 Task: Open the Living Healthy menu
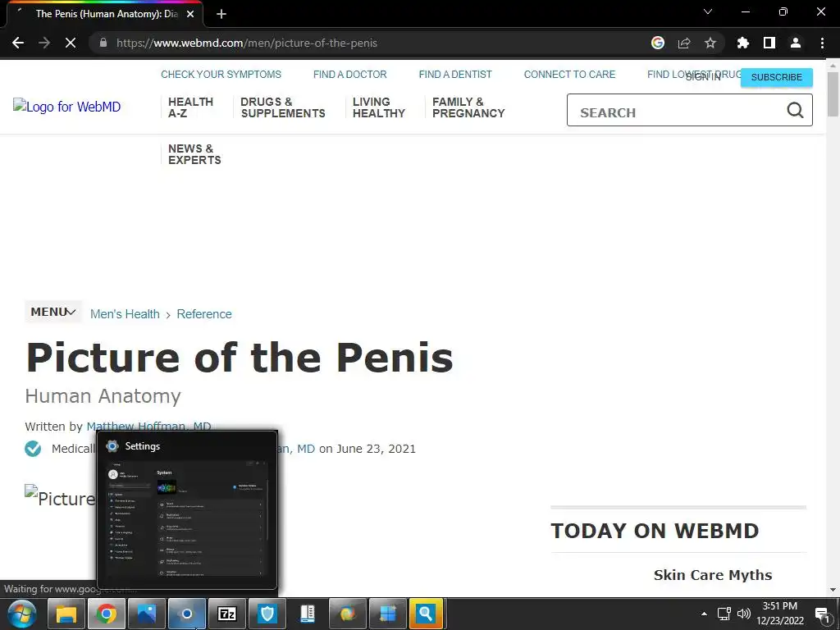coord(379,107)
